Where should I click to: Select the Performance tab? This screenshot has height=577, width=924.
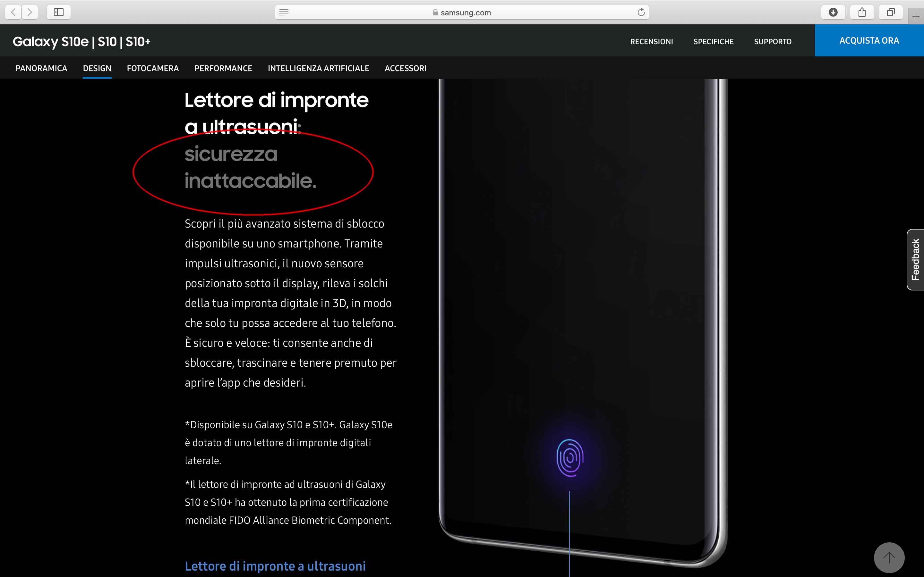[223, 68]
